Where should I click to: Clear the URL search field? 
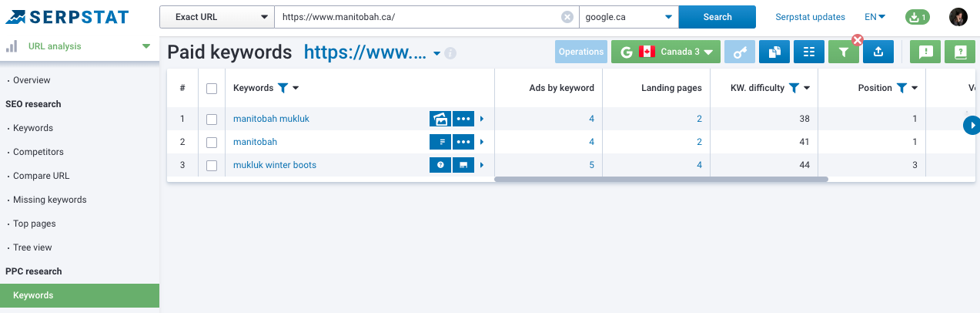[x=567, y=17]
